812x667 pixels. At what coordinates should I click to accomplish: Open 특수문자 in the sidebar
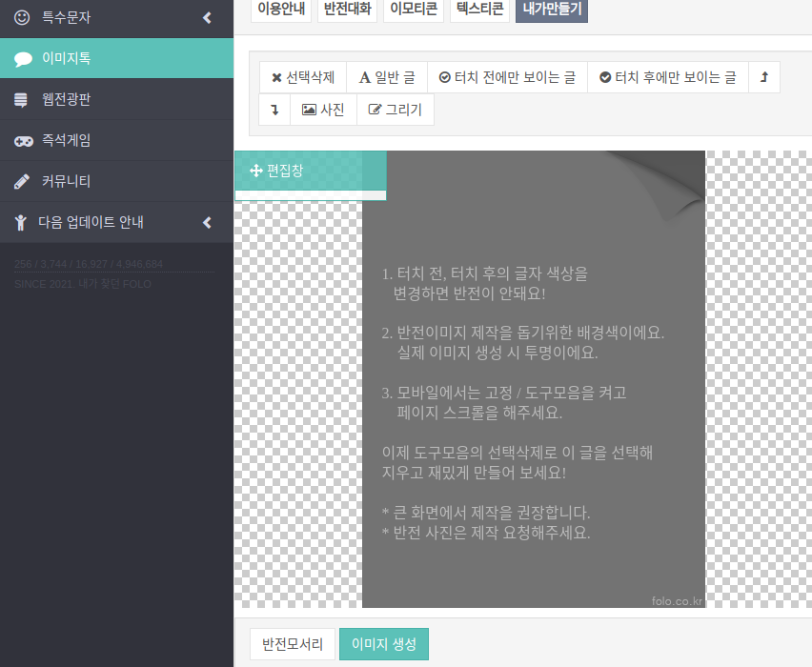point(67,17)
